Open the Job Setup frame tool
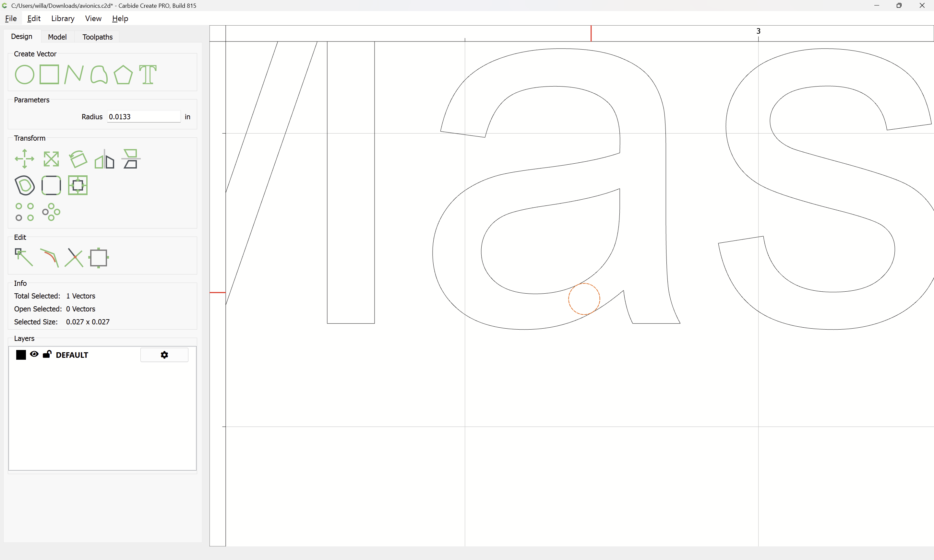The height and width of the screenshot is (560, 934). pos(99,258)
